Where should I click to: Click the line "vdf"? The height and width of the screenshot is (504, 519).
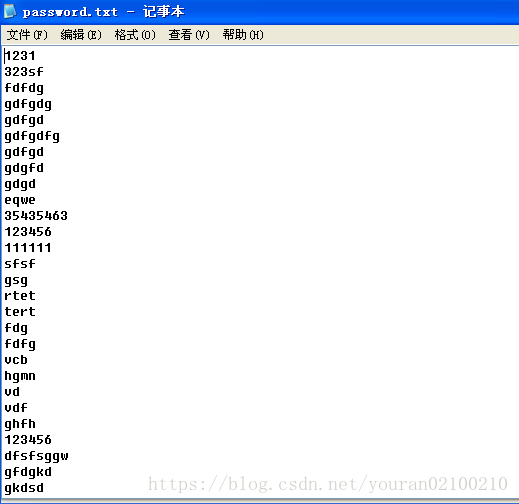pos(16,408)
